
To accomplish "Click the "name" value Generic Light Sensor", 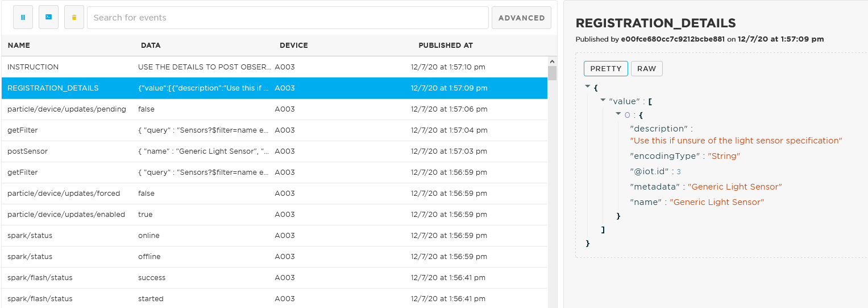I will [x=717, y=202].
